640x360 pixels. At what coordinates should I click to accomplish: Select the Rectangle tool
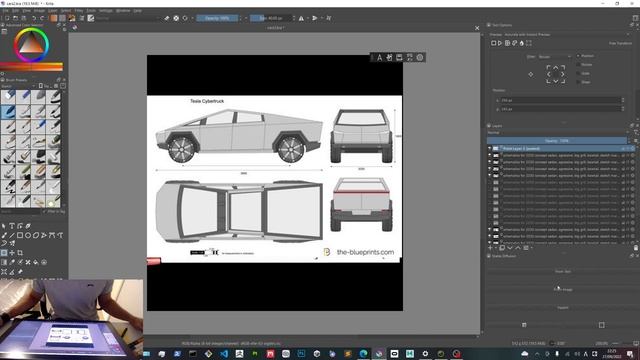click(x=20, y=236)
